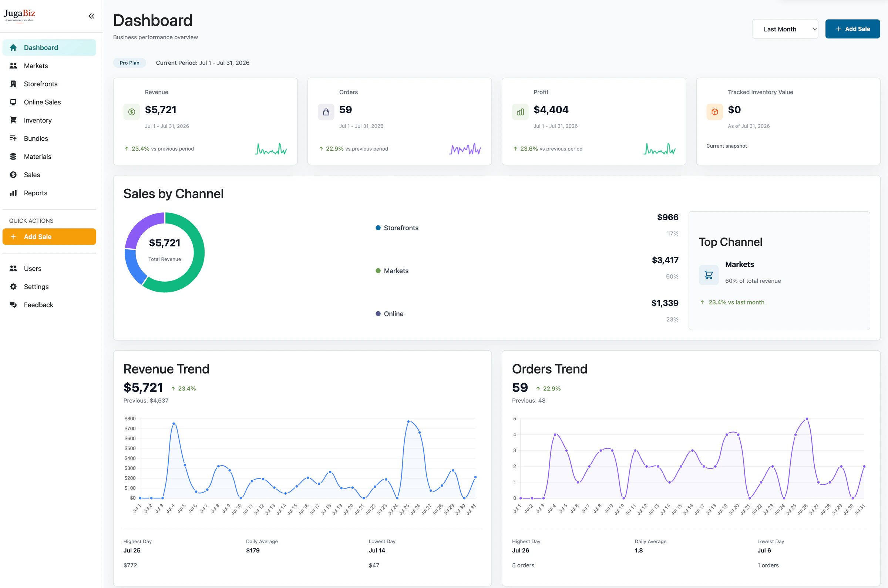Click the Revenue card sparkline chart

coord(271,149)
